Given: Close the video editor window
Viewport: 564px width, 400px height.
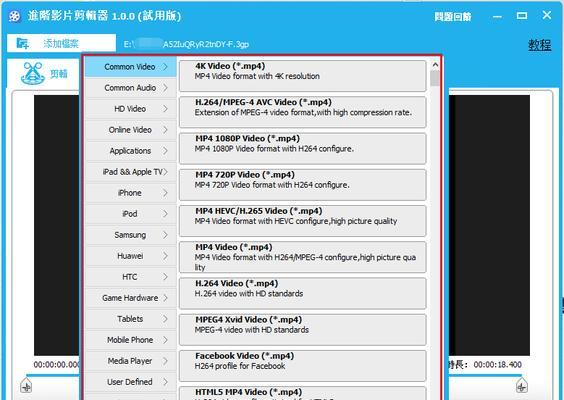Looking at the screenshot, I should click(x=547, y=15).
